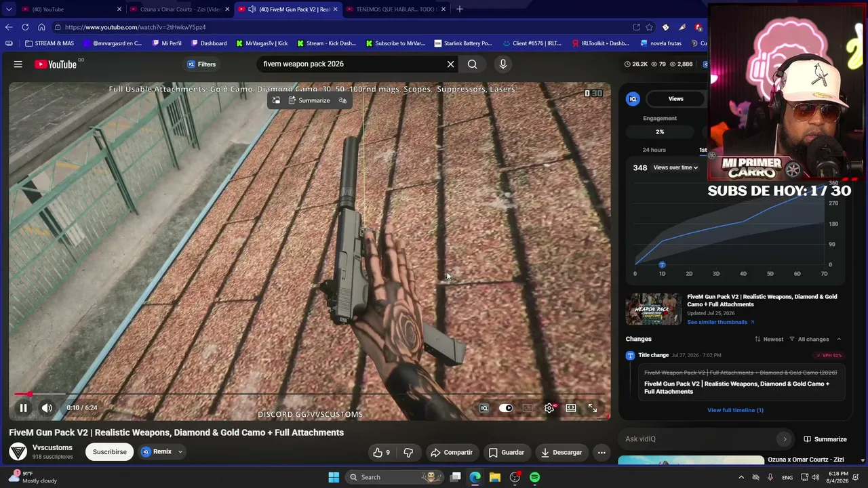Sort changes by Newest
This screenshot has width=868, height=488.
pos(769,339)
